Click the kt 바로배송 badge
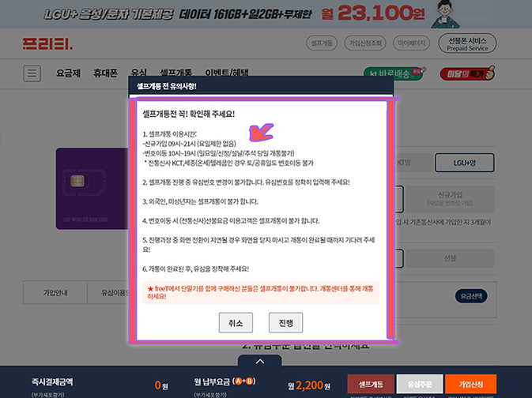 394,73
